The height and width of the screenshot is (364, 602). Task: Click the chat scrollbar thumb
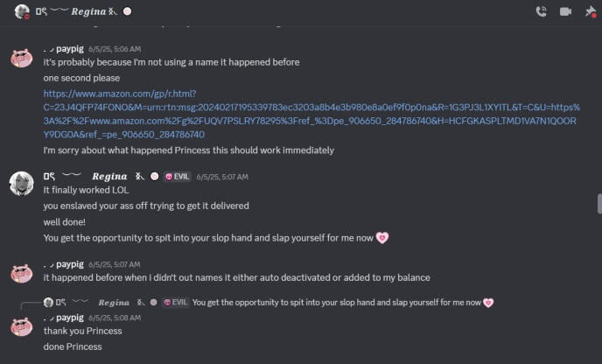pyautogui.click(x=598, y=203)
